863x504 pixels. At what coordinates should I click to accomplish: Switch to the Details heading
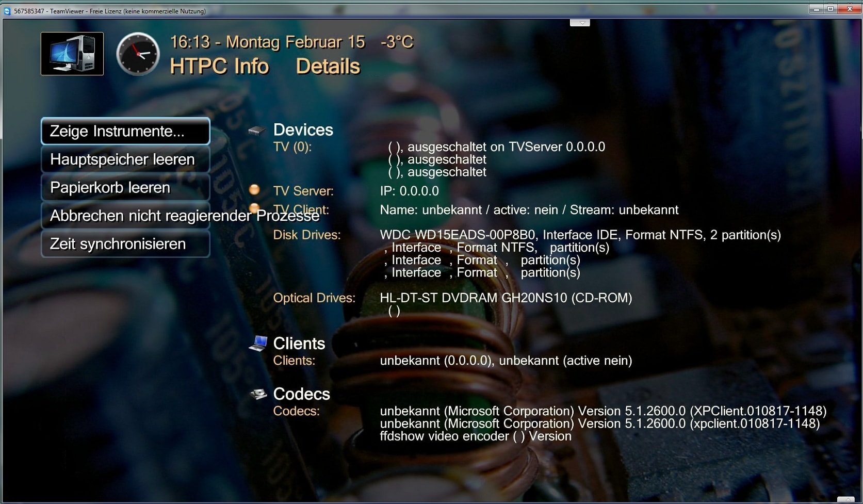click(328, 67)
